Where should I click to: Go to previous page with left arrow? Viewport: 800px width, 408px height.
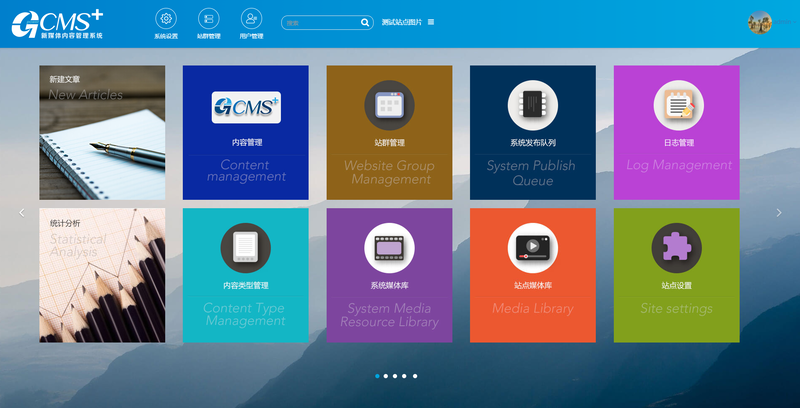pos(22,212)
